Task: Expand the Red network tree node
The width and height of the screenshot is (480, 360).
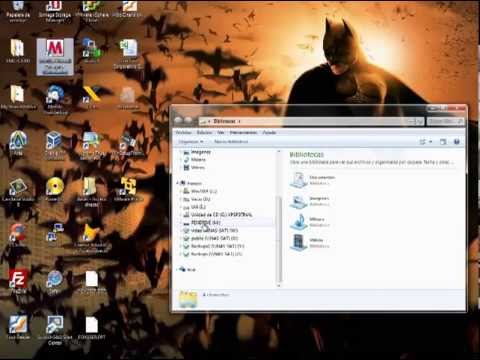Action: pos(178,269)
